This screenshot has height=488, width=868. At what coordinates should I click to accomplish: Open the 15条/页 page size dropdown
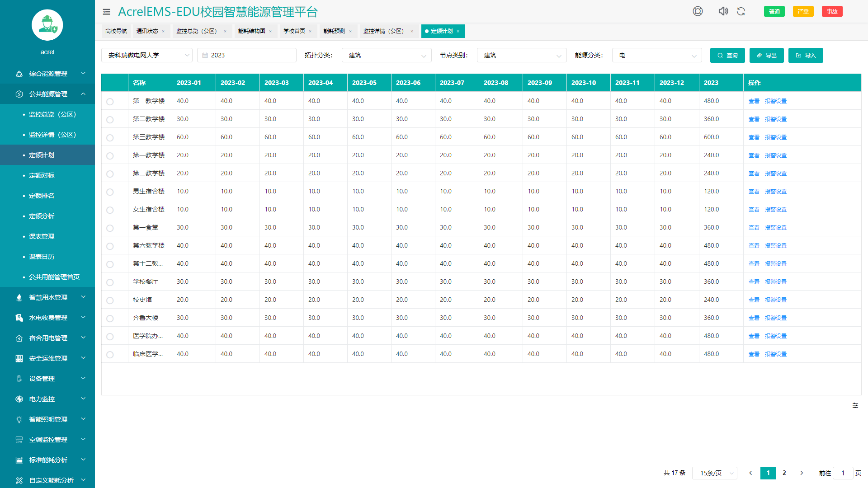pyautogui.click(x=715, y=473)
